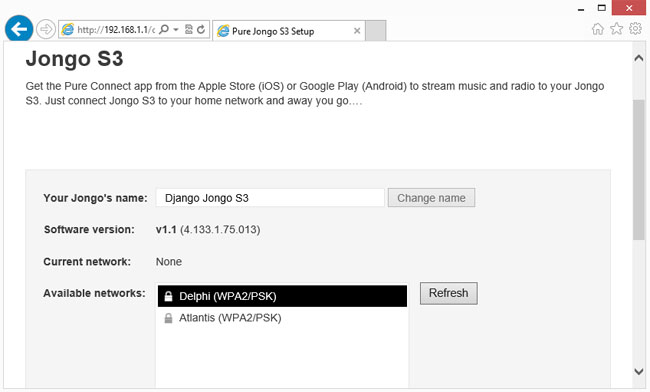The height and width of the screenshot is (392, 650).
Task: Click the forward navigation arrow
Action: point(46,29)
